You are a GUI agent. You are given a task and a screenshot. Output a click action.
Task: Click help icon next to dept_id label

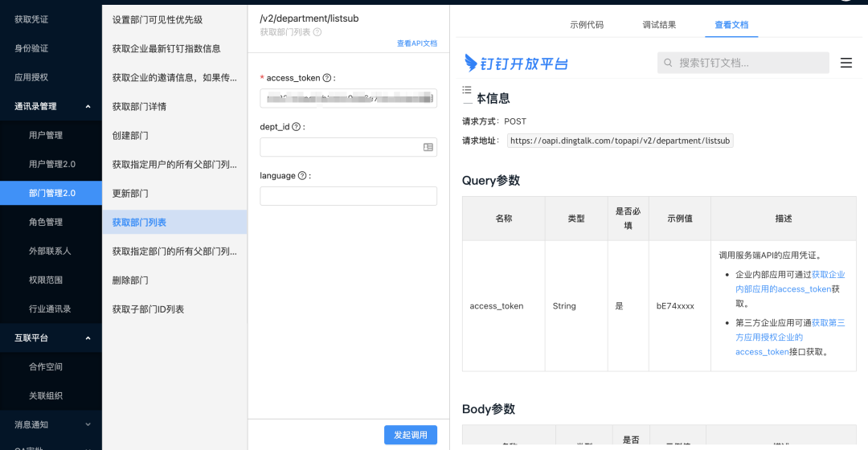(x=297, y=127)
